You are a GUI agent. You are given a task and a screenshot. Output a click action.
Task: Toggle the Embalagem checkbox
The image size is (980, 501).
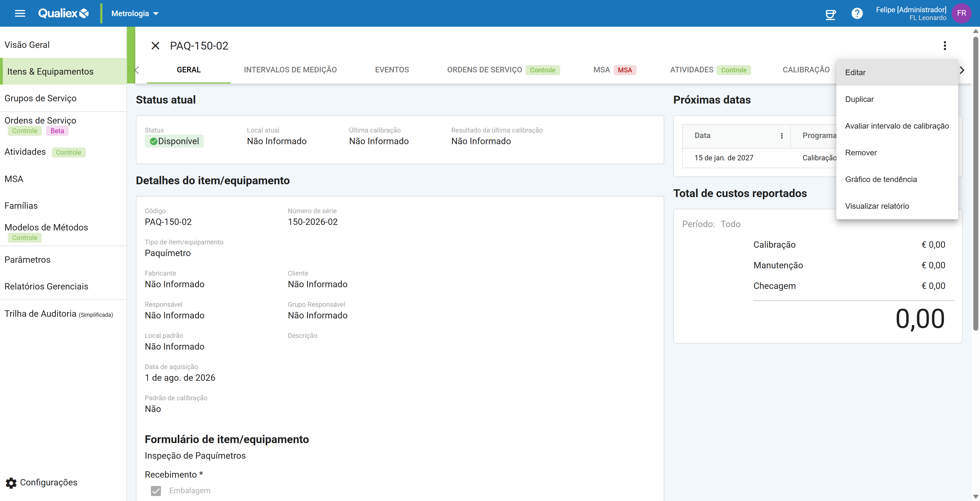pyautogui.click(x=156, y=491)
